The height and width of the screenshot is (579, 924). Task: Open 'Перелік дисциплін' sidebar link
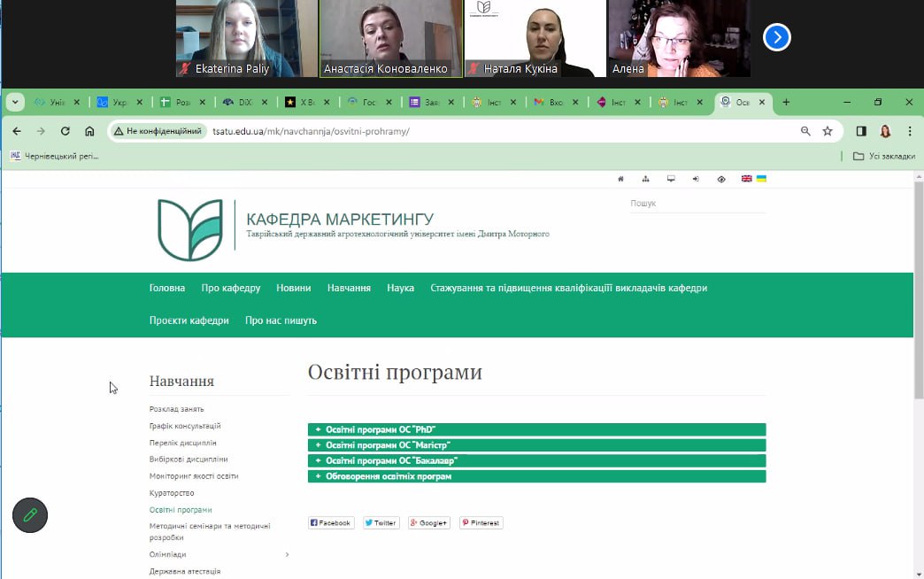pos(182,443)
